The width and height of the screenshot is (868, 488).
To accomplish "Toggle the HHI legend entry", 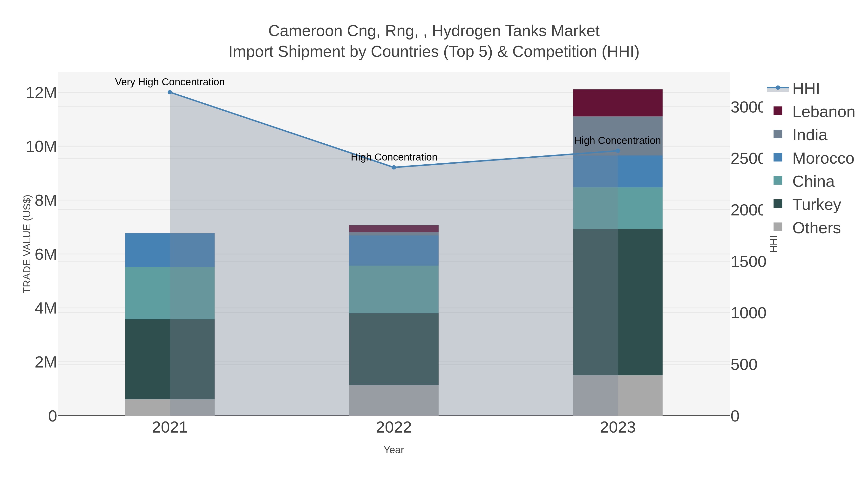I will 793,89.
